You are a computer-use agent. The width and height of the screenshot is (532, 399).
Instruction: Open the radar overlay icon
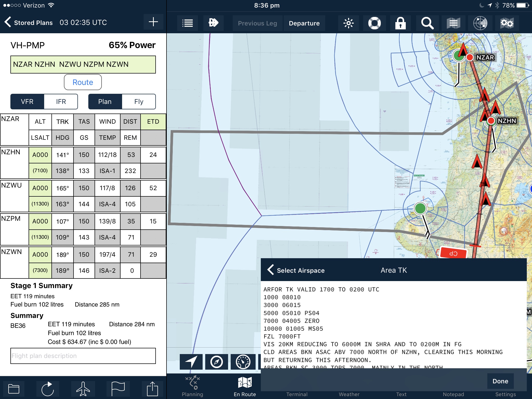(x=480, y=23)
